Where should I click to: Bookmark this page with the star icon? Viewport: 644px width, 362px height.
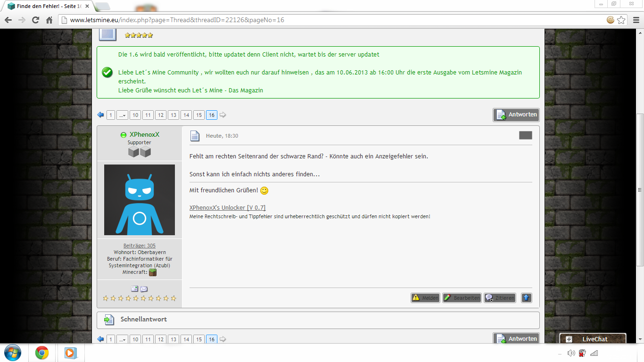621,20
